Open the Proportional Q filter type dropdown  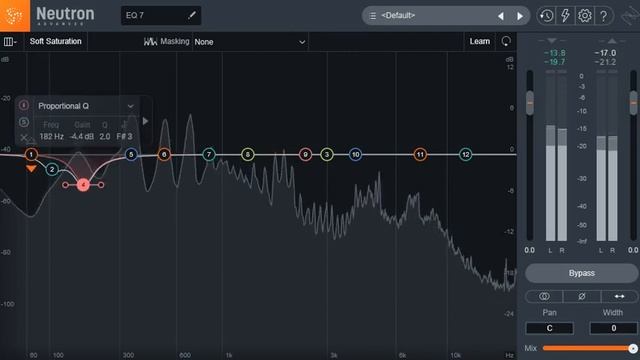pyautogui.click(x=85, y=106)
